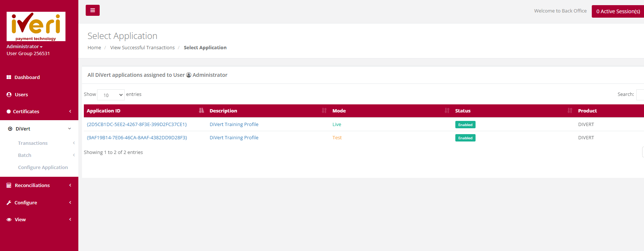The width and height of the screenshot is (644, 251).
Task: Select the Batch submenu item
Action: click(x=25, y=155)
